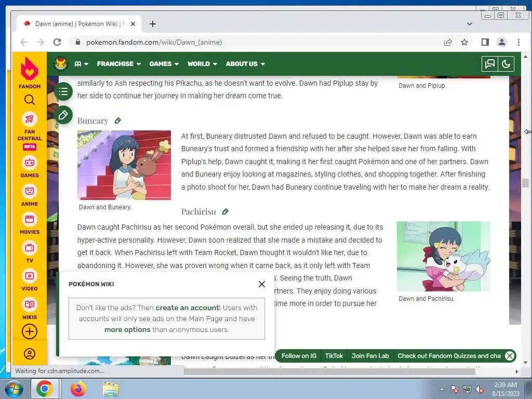
Task: Click the floating edit pencil button
Action: pos(63,115)
